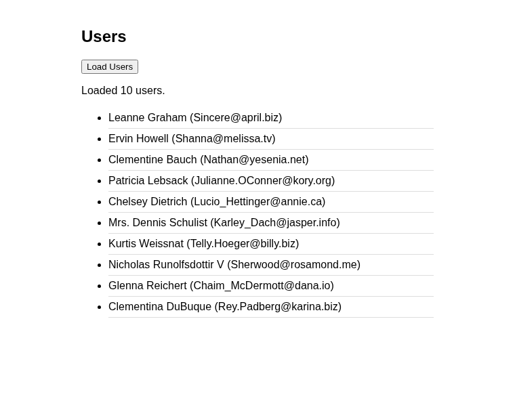Click the email Julianne.OConner@kory.org
The height and width of the screenshot is (420, 515).
tap(263, 181)
